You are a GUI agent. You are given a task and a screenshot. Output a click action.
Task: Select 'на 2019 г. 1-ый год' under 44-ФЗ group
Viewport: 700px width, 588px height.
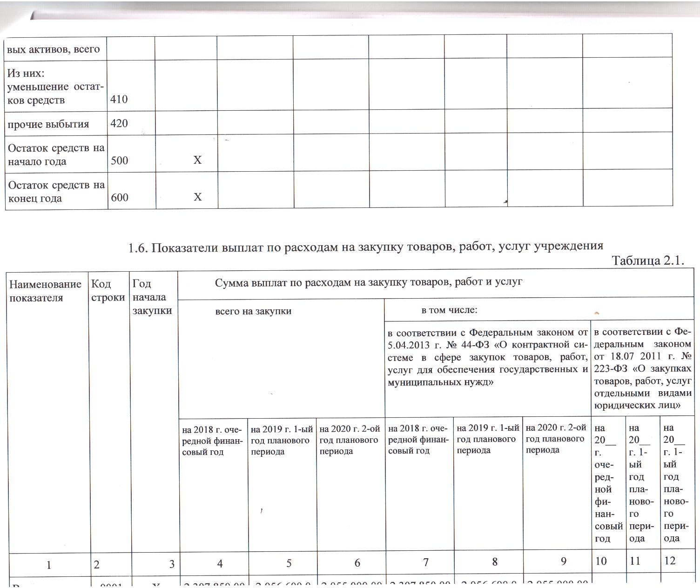(x=488, y=439)
